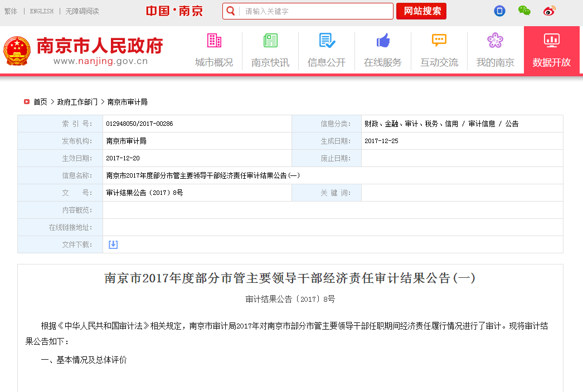Open 无障碍阅读 accessibility mode
The width and height of the screenshot is (583, 392).
tap(82, 11)
